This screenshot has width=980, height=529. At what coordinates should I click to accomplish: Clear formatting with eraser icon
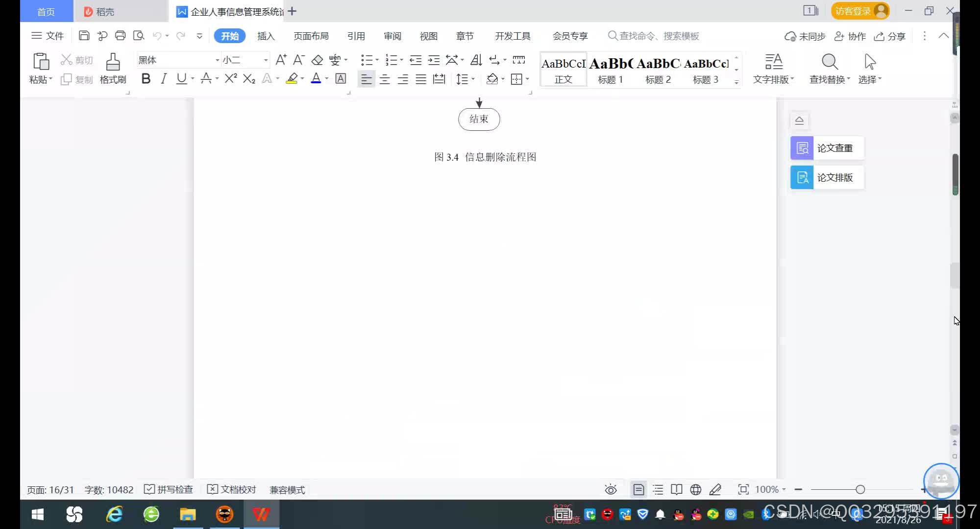tap(317, 60)
